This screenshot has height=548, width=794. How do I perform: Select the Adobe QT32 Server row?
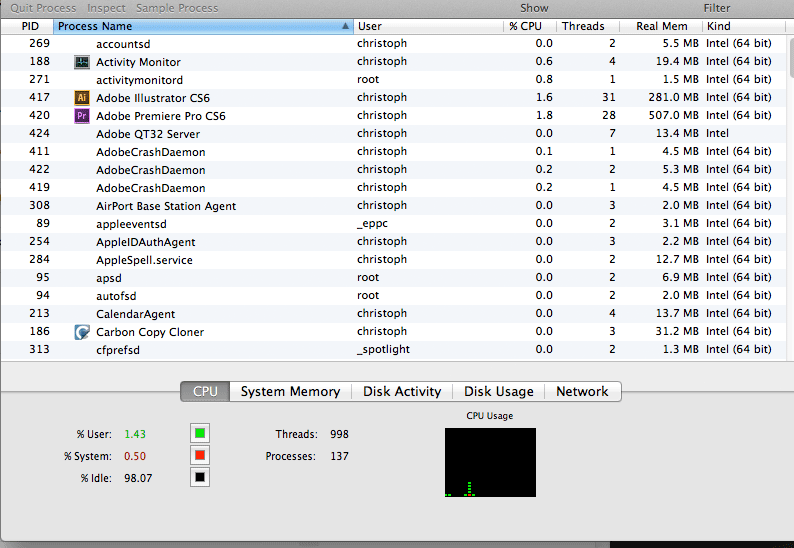click(x=393, y=134)
